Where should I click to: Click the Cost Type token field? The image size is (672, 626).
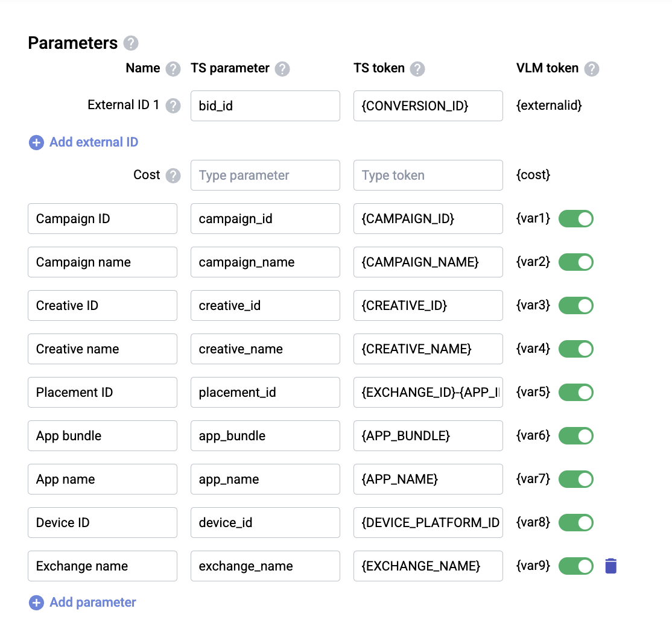[428, 175]
